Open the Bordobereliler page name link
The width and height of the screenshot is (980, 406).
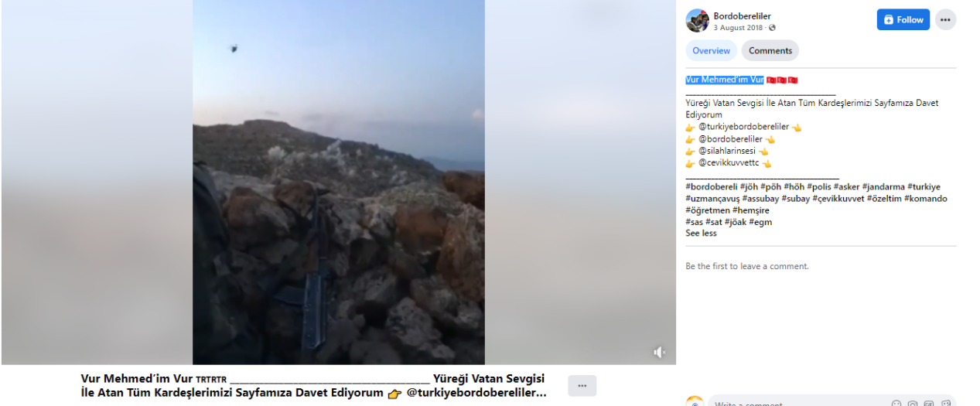point(742,15)
